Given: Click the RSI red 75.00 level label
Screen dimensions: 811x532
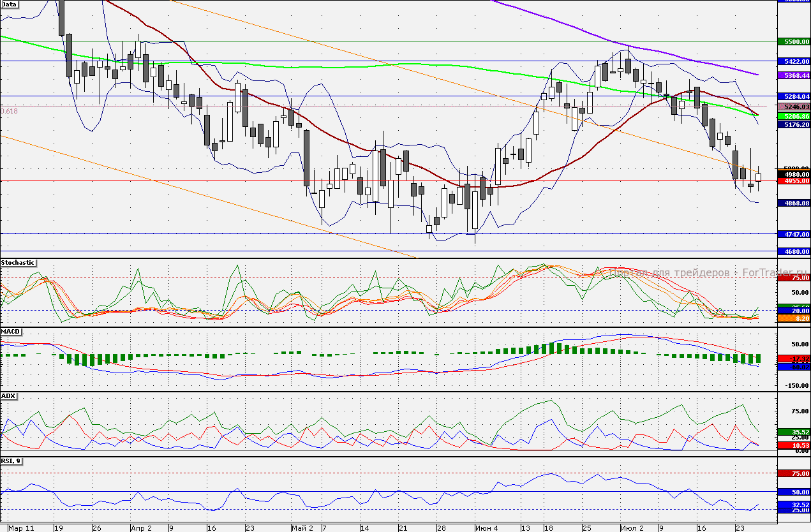Looking at the screenshot, I should point(794,473).
